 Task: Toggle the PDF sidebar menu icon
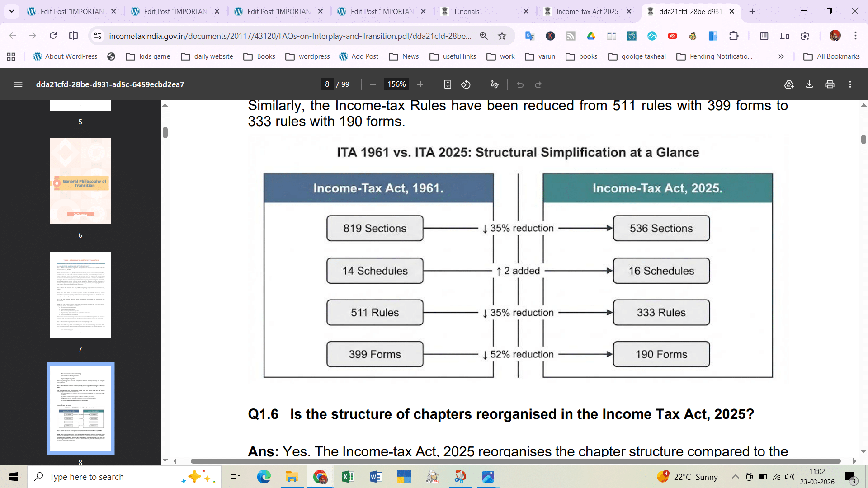tap(18, 84)
